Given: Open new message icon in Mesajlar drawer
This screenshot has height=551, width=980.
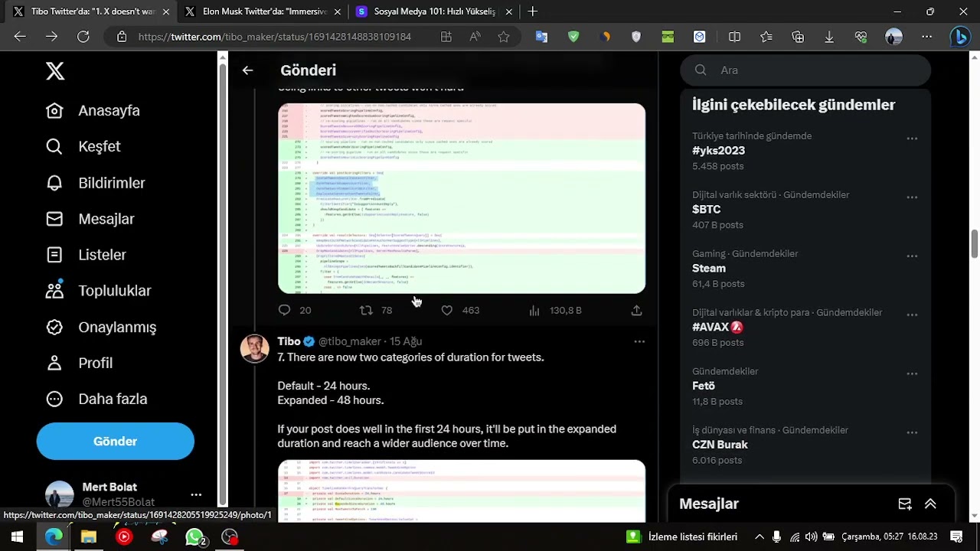Looking at the screenshot, I should pos(905,504).
